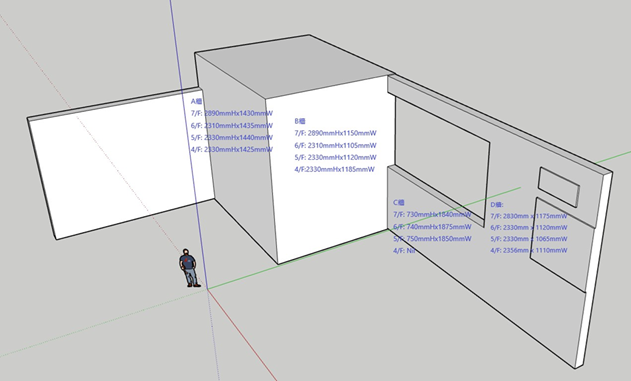Viewport: 631px width, 381px height.
Task: Select the small rectangular recess on the right wall
Action: (x=559, y=187)
